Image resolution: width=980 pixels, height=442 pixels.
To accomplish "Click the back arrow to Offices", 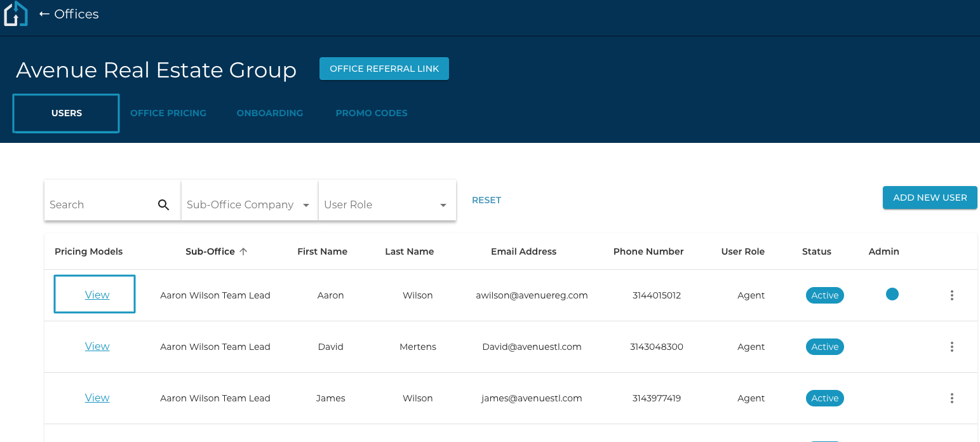I will (44, 14).
